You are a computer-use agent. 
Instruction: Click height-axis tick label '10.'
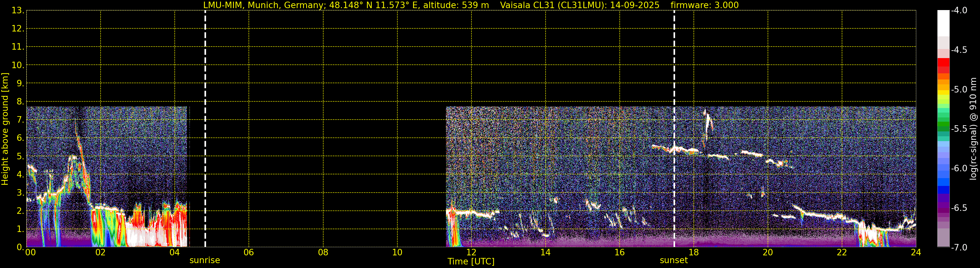[x=18, y=65]
